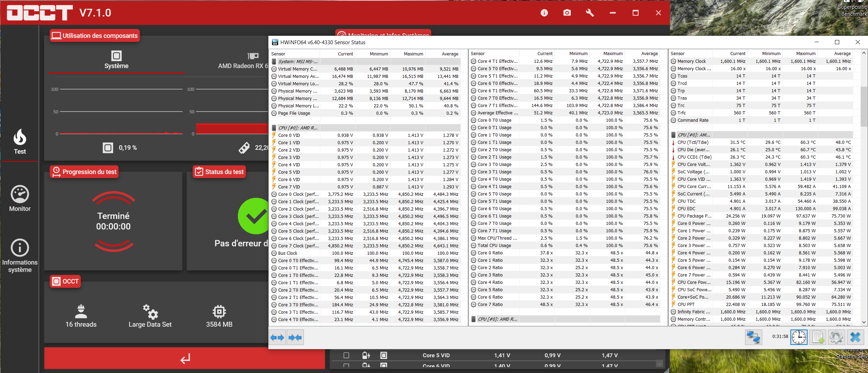
Task: Select the Memory Contr... sensor row
Action: point(761,319)
